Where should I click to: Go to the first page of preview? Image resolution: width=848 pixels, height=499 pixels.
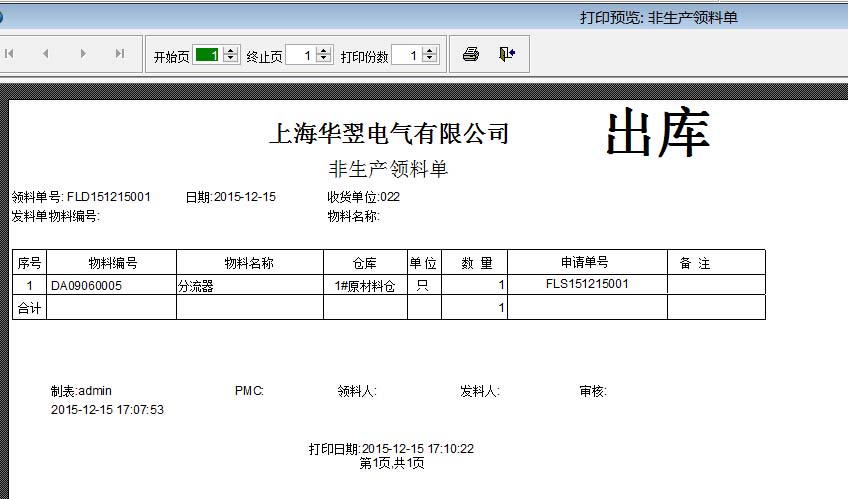coord(10,54)
